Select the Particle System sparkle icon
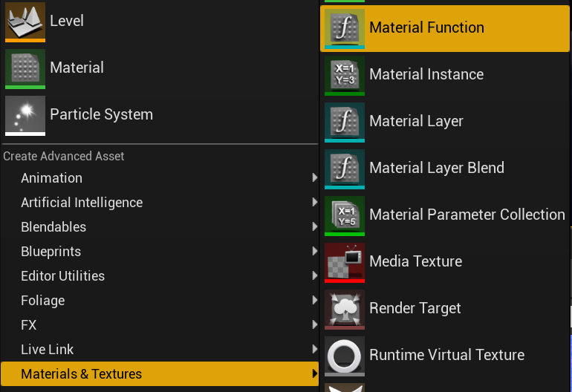The height and width of the screenshot is (392, 572). [x=25, y=116]
